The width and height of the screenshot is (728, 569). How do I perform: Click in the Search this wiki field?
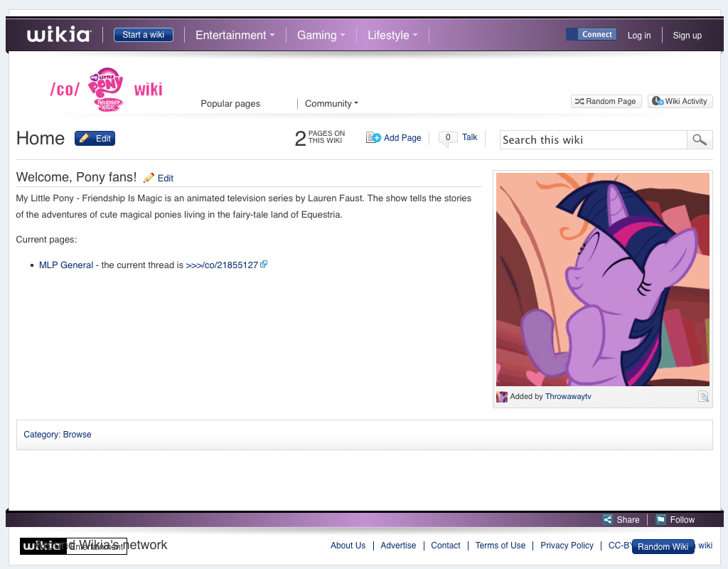click(593, 139)
